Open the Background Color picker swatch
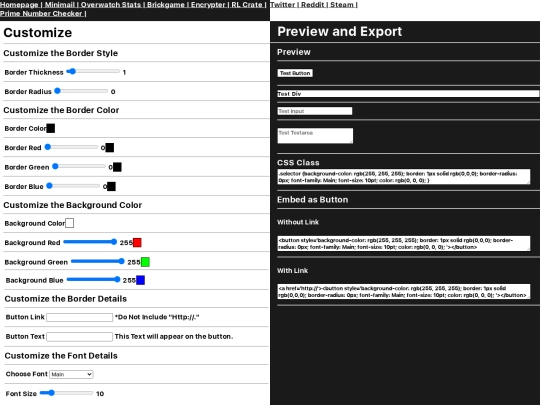540x405 pixels. coord(70,223)
